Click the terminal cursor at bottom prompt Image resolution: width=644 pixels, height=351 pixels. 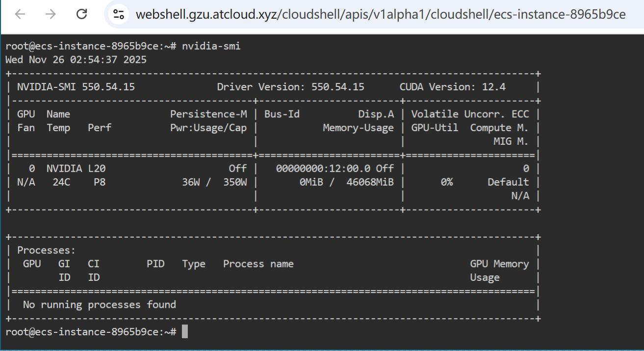point(185,332)
